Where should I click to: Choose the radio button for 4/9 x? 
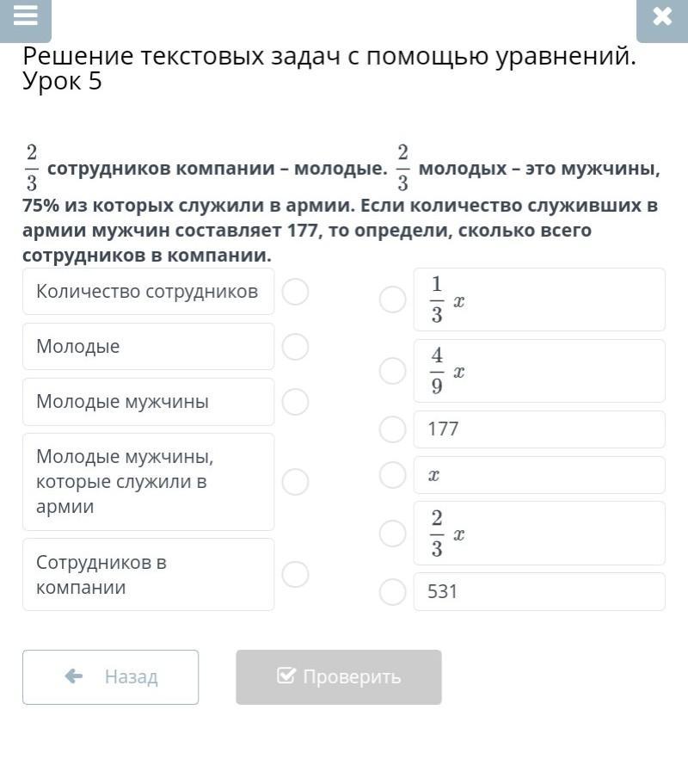(393, 371)
